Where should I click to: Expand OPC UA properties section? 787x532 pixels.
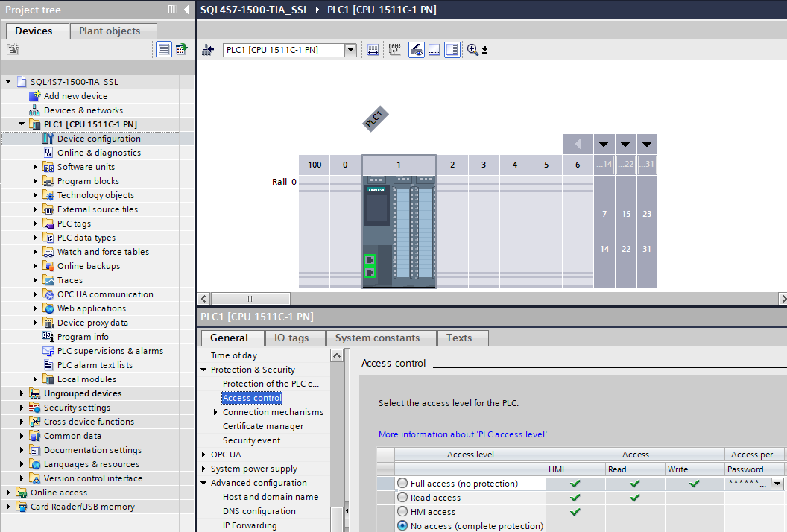pos(203,455)
